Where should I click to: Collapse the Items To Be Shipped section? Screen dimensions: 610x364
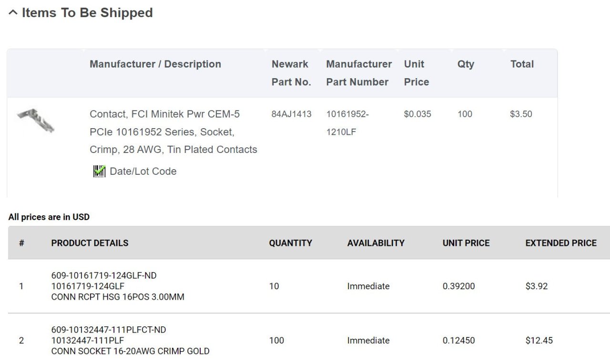pyautogui.click(x=13, y=13)
